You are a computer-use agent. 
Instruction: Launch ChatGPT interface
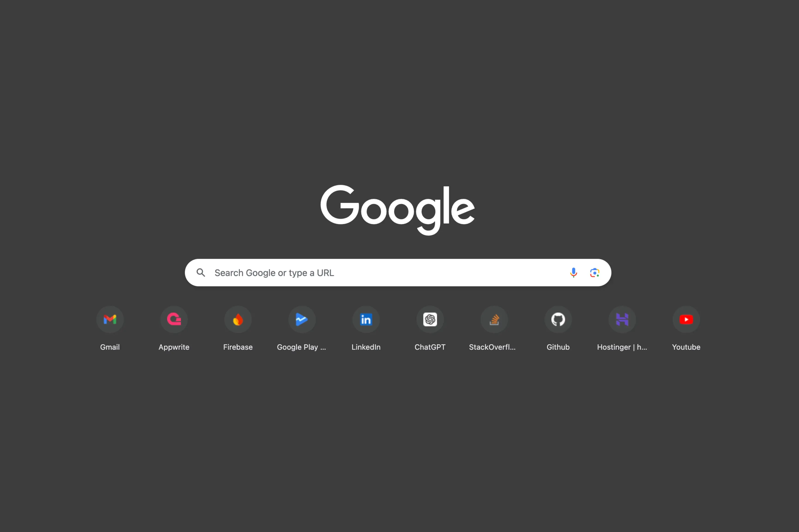[429, 319]
